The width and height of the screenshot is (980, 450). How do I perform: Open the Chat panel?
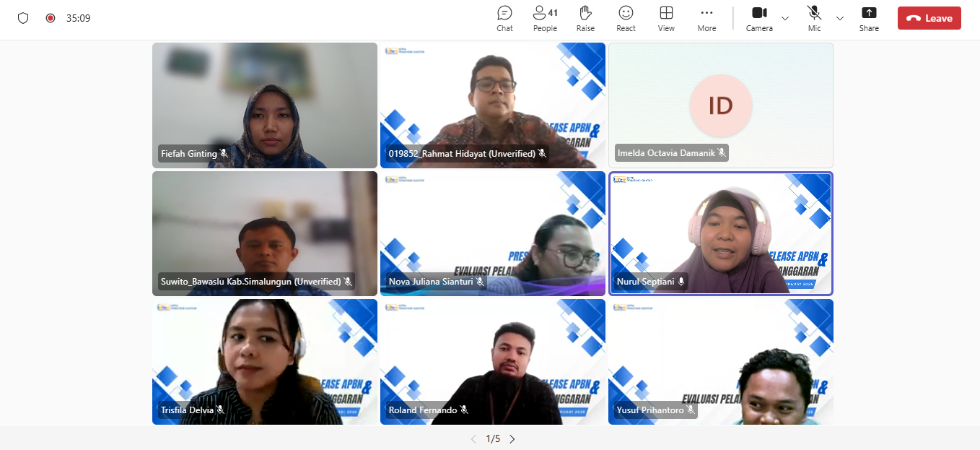click(x=504, y=18)
